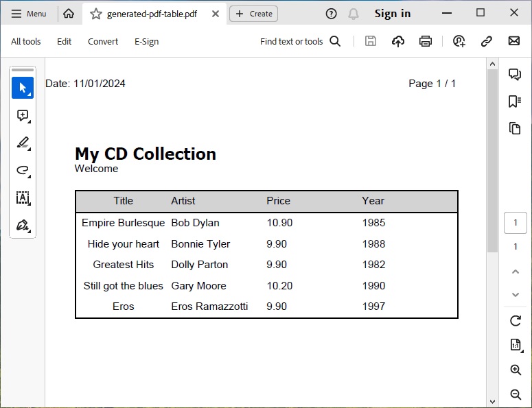Print the document with printer icon

point(426,41)
